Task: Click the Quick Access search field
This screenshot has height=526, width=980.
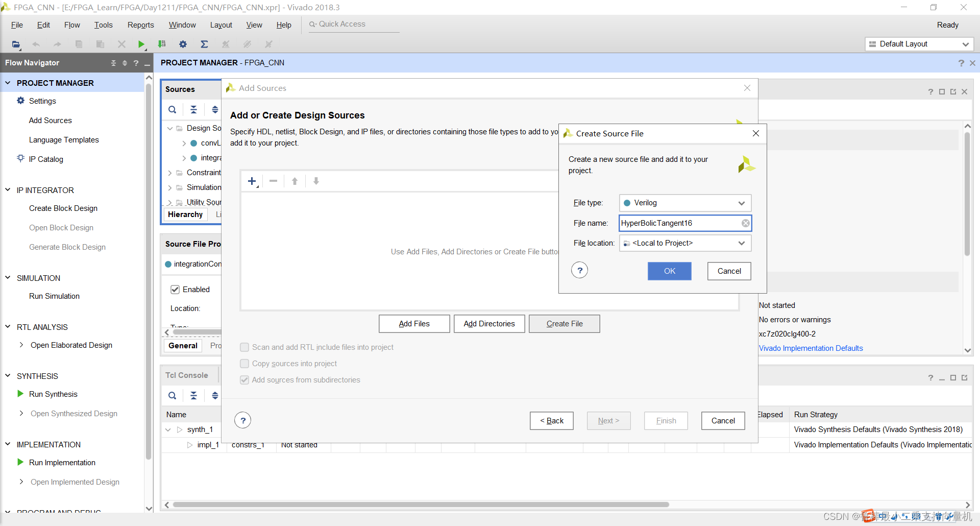Action: pyautogui.click(x=354, y=24)
